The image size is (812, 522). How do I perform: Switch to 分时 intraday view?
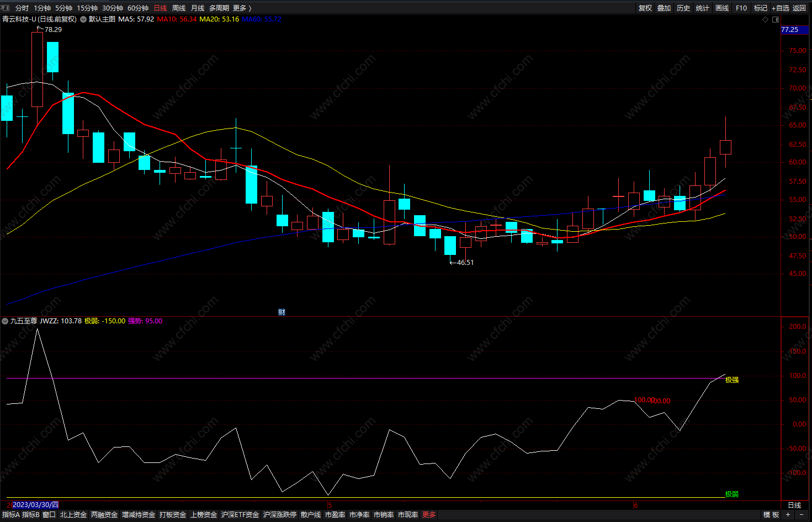point(22,8)
